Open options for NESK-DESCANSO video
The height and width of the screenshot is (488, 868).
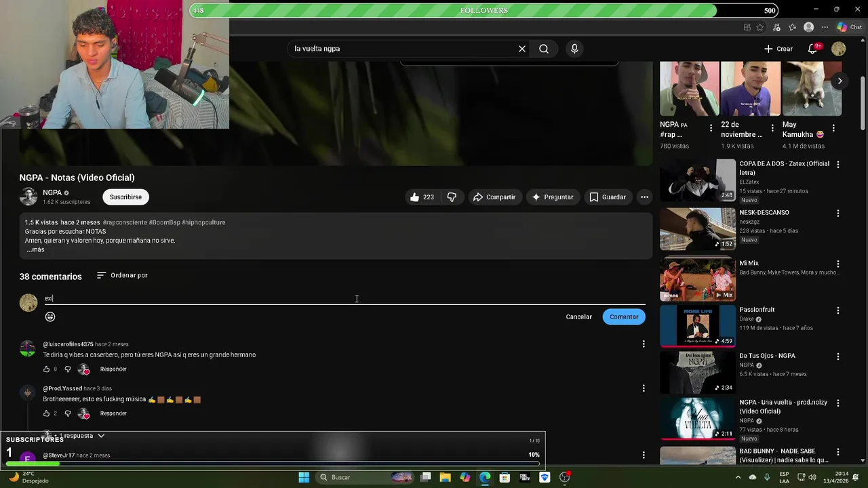click(838, 213)
